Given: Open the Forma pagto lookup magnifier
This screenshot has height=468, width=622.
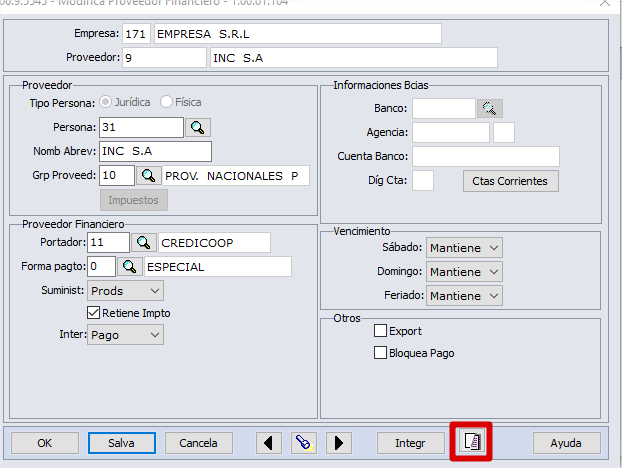Looking at the screenshot, I should pyautogui.click(x=130, y=267).
